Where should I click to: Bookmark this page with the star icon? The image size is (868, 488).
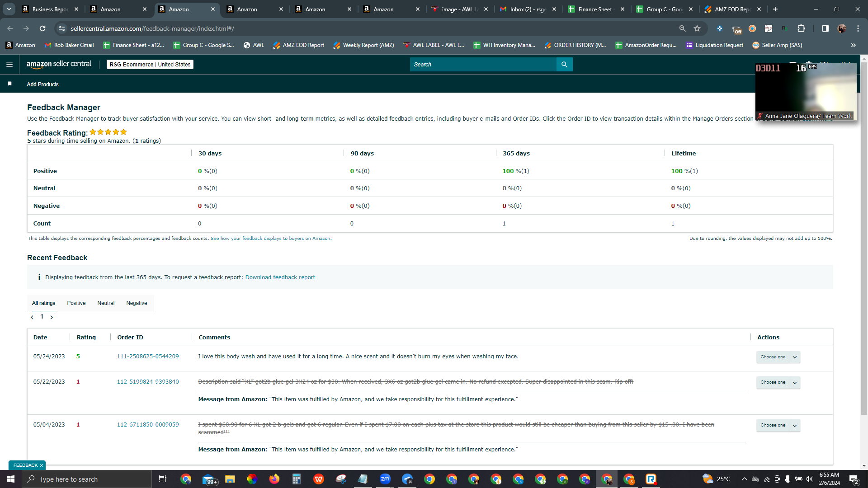697,28
